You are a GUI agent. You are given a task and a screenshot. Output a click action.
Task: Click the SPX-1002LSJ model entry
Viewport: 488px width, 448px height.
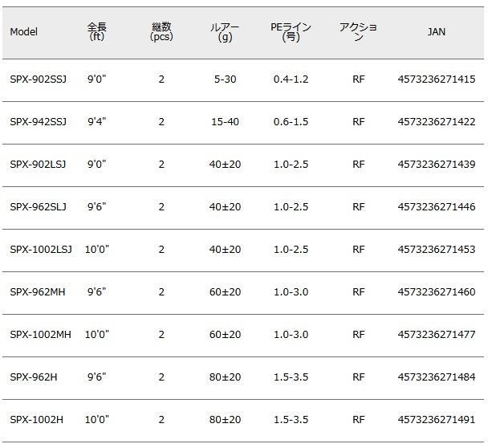(x=41, y=250)
